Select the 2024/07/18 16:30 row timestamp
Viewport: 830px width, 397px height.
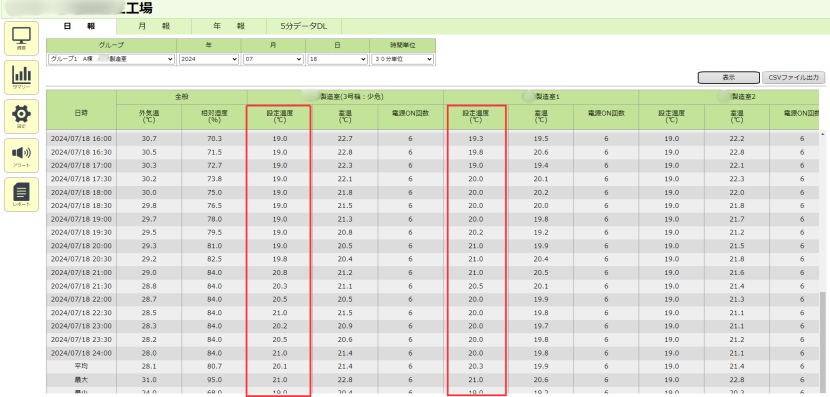(81, 152)
